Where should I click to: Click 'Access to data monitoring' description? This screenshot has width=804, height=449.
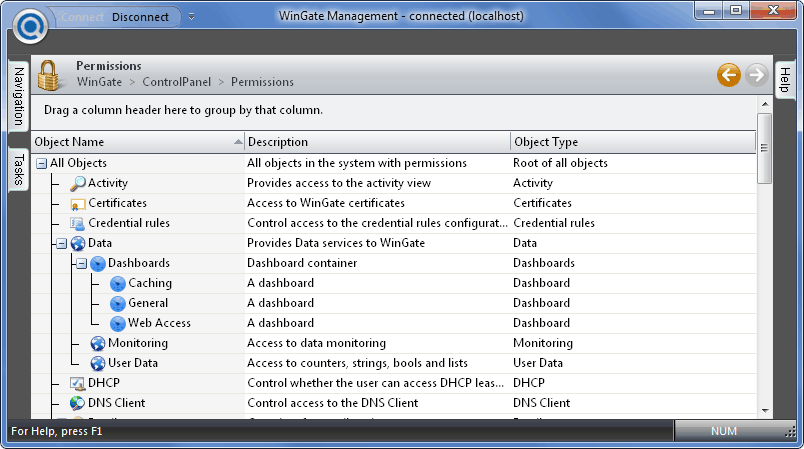pyautogui.click(x=316, y=343)
